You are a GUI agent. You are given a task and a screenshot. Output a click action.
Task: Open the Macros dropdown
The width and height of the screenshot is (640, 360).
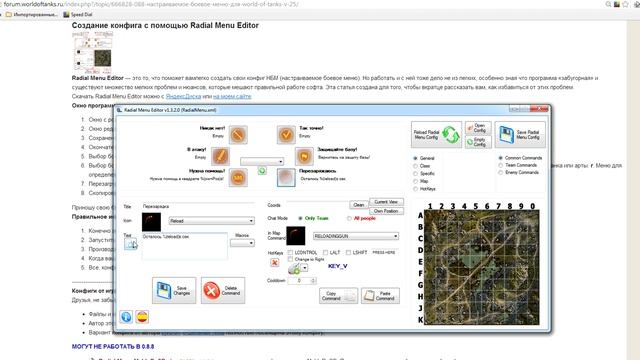(242, 243)
